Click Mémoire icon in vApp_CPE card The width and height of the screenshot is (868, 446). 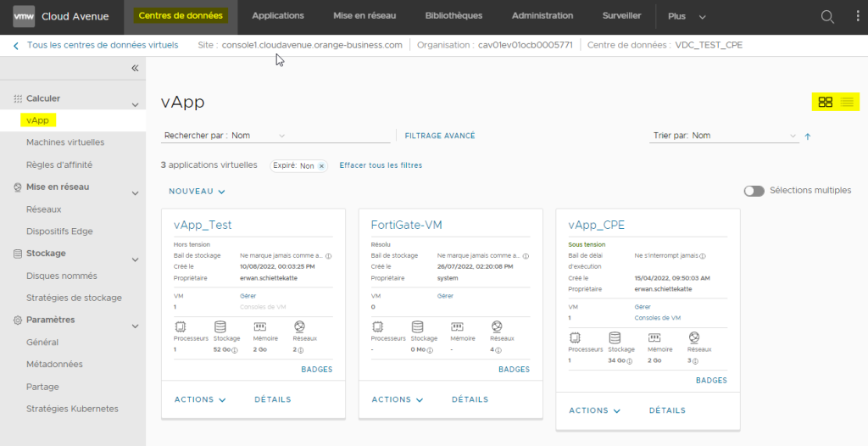655,337
